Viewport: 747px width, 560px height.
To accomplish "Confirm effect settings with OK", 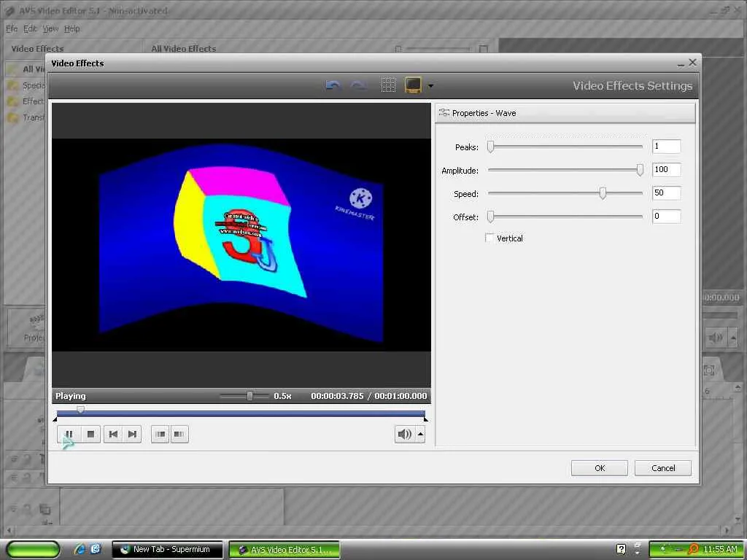I will 600,468.
